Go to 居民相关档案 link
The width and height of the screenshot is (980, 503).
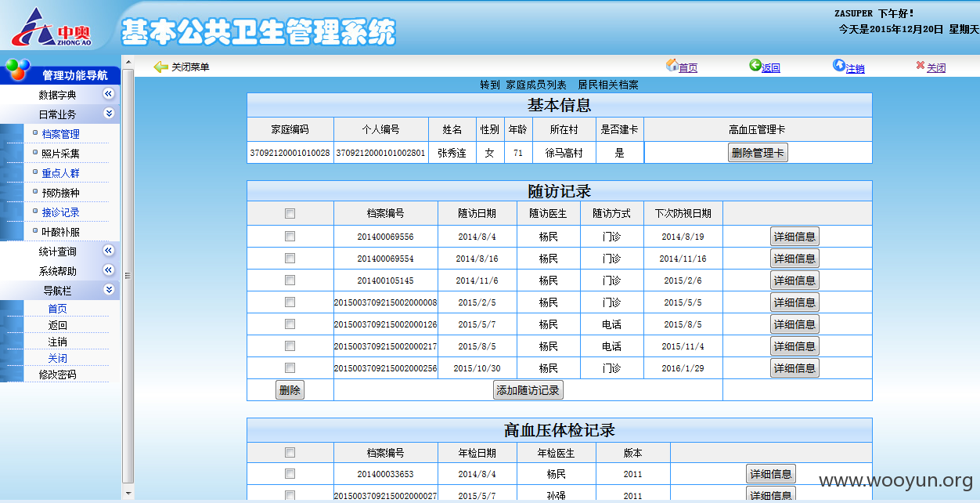(608, 85)
